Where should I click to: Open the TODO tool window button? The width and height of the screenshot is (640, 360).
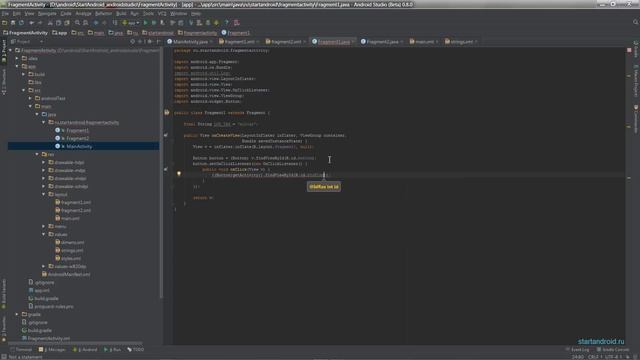coord(136,350)
